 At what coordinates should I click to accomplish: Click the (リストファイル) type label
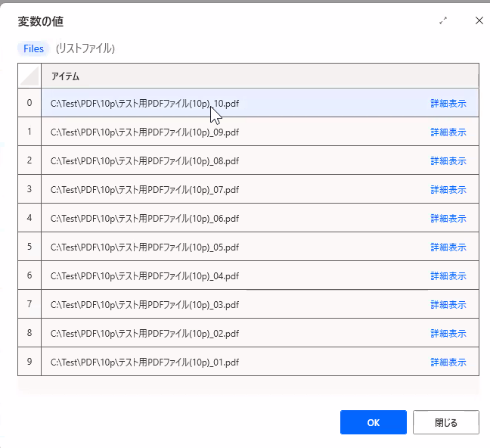point(85,48)
